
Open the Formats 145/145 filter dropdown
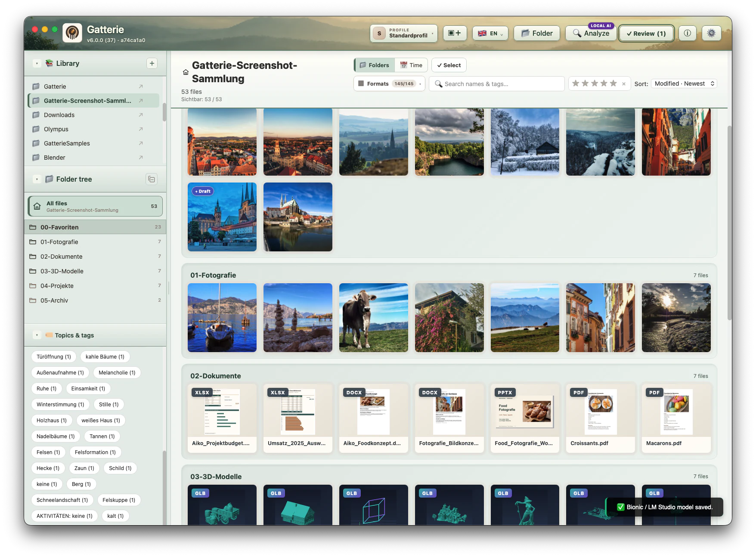pyautogui.click(x=389, y=84)
